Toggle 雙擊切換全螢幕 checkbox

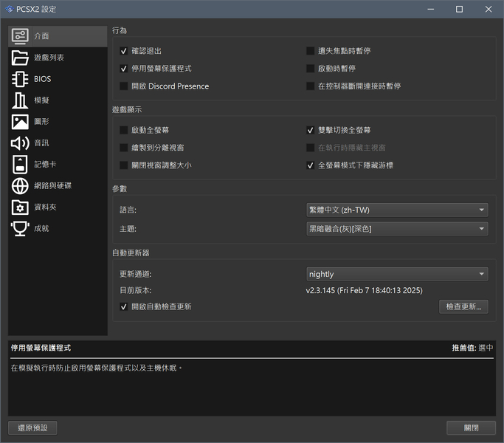(310, 130)
